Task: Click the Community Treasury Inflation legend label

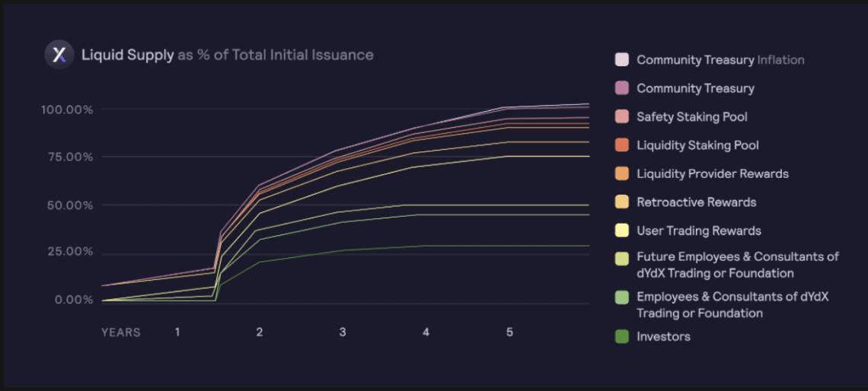Action: 720,60
